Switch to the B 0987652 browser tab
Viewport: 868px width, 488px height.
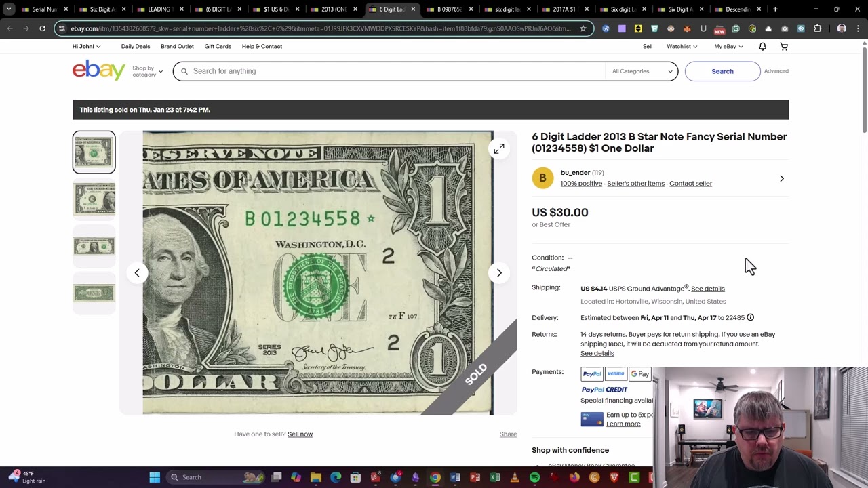448,9
